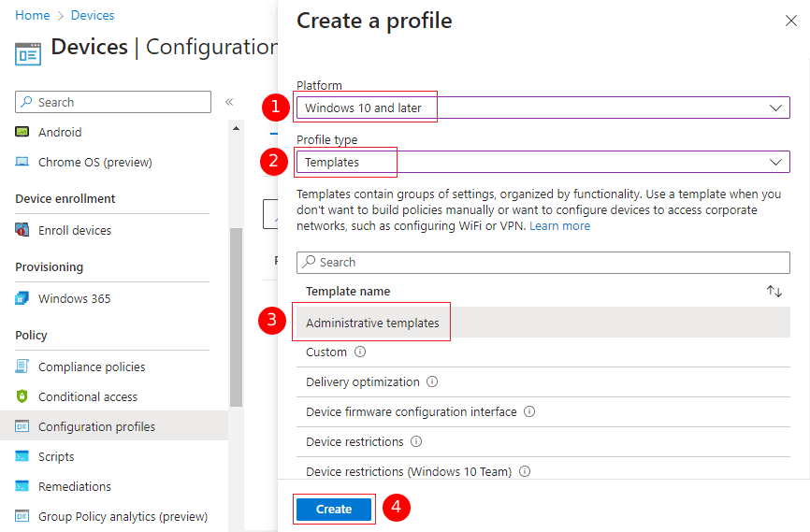Collapse the sidebar using double chevron
The height and width of the screenshot is (532, 810).
click(x=228, y=102)
